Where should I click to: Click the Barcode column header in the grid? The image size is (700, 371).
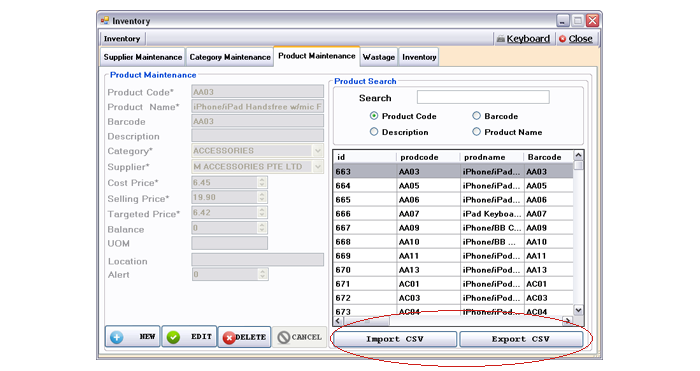[549, 157]
